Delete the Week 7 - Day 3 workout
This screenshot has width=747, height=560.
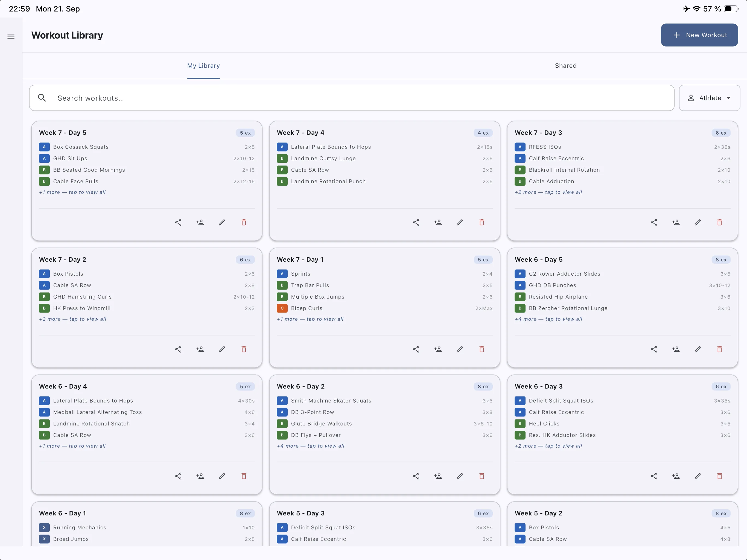click(719, 222)
